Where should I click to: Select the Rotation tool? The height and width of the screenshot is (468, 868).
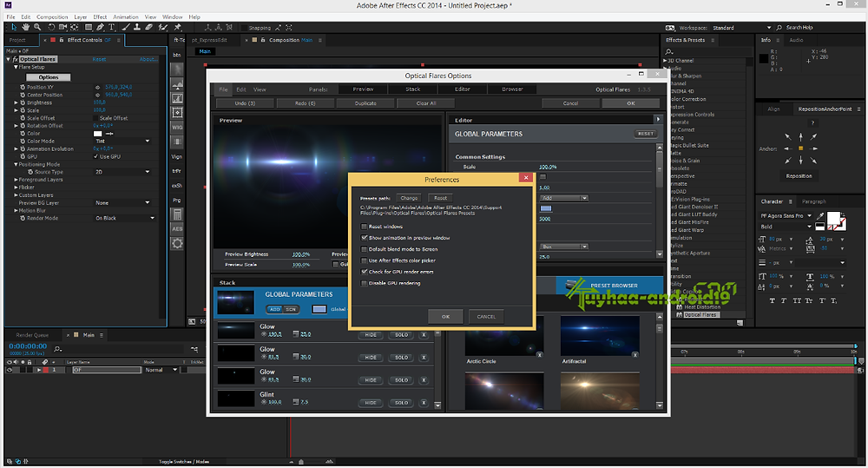pos(51,27)
